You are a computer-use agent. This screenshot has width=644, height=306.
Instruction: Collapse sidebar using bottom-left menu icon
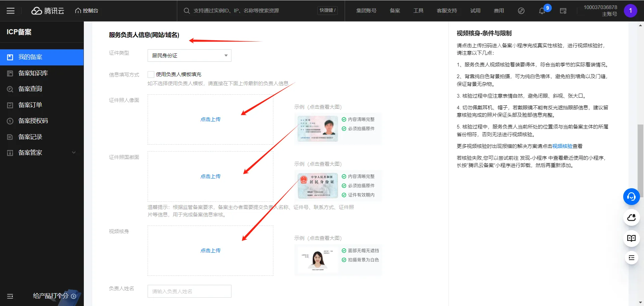[10, 296]
